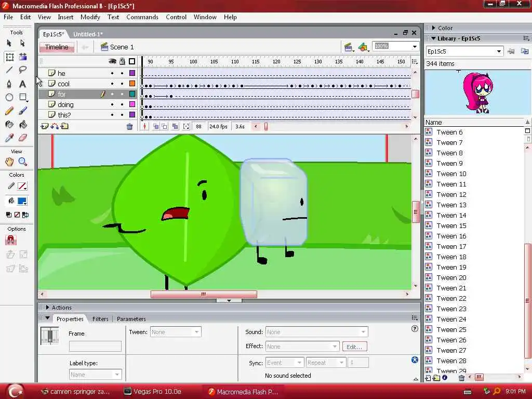
Task: Select the Ink Bottle tool
Action: [9, 125]
